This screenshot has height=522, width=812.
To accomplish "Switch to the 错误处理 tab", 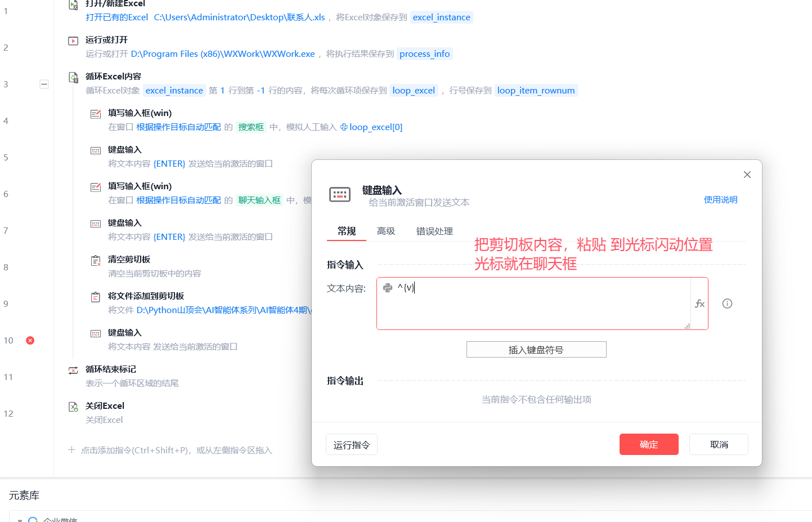I will click(434, 231).
